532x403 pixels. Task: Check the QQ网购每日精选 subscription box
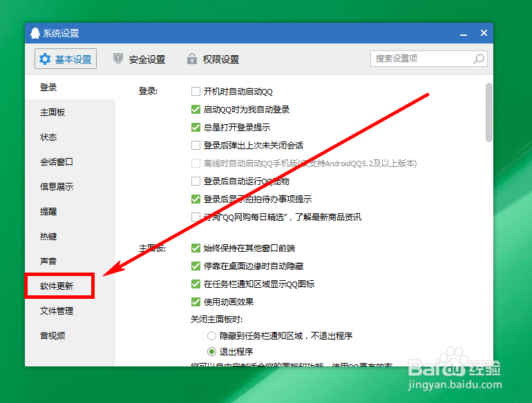click(x=196, y=217)
